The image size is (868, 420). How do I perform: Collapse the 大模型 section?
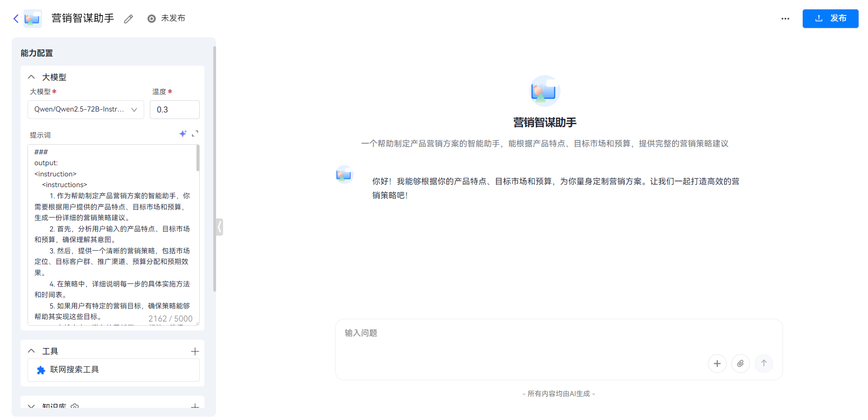point(31,77)
